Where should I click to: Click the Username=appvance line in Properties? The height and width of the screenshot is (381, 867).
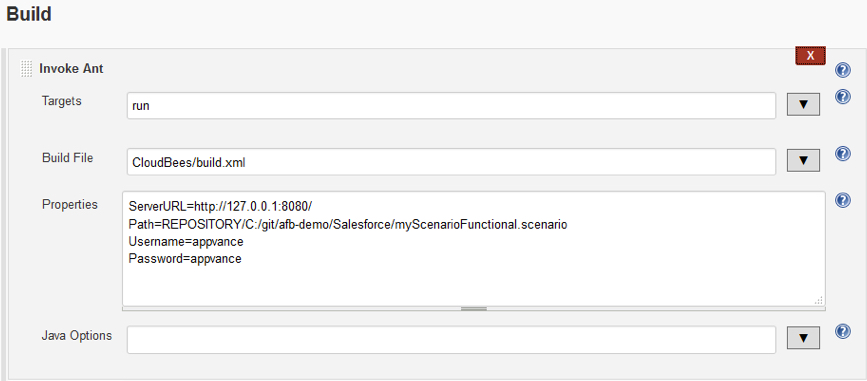click(186, 242)
